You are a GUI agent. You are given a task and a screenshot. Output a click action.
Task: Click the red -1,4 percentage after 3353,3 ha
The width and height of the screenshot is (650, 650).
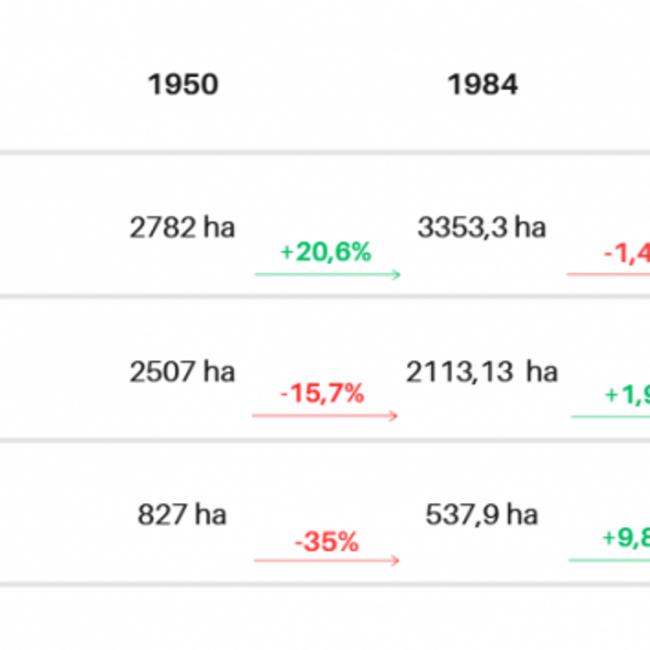point(627,252)
